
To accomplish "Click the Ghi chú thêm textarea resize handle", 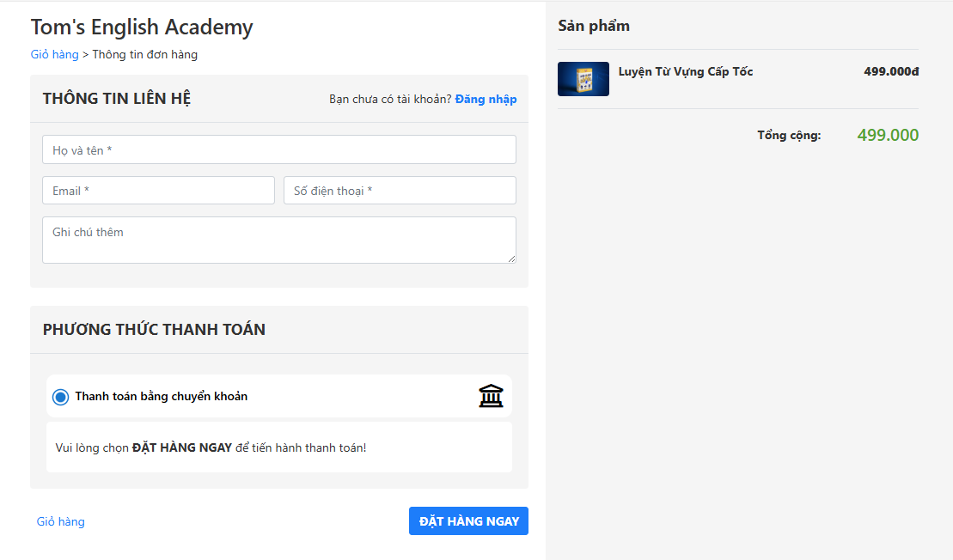I will pos(511,259).
